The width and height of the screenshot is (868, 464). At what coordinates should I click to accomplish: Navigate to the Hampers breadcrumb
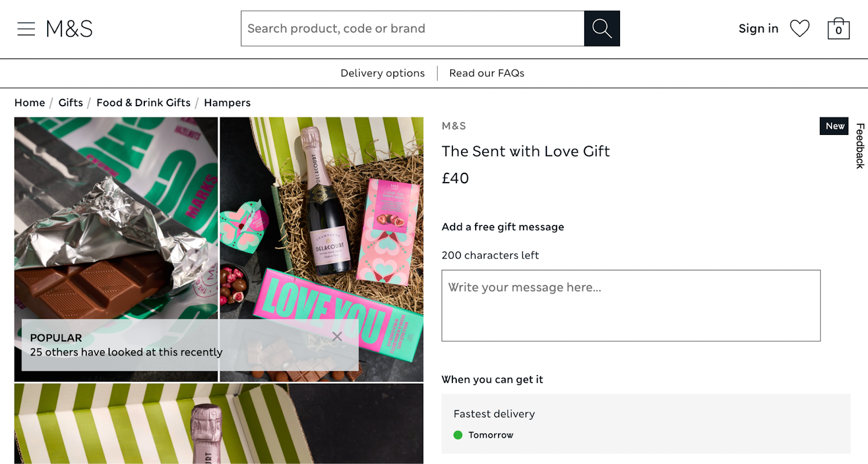point(227,102)
